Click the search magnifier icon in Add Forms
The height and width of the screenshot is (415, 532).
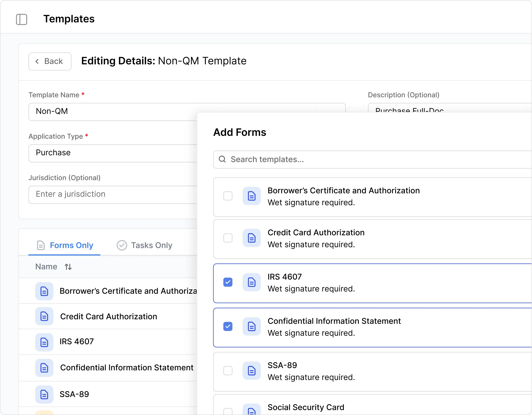(x=223, y=159)
